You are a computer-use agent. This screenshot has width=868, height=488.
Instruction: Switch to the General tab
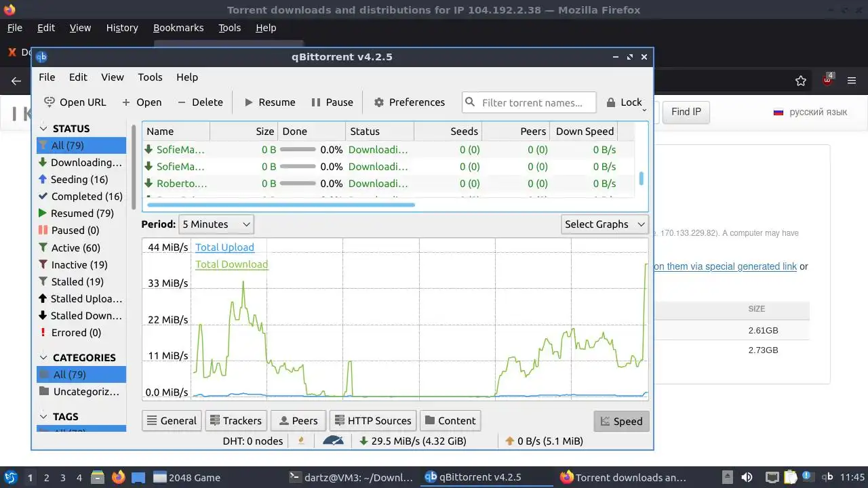tap(172, 421)
